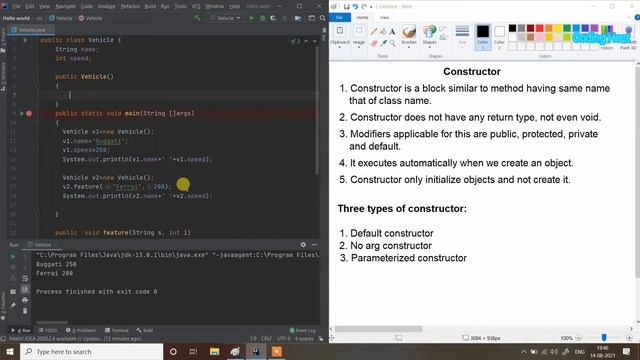640x360 pixels.
Task: Clear console with the trash icon
Action: point(25,311)
